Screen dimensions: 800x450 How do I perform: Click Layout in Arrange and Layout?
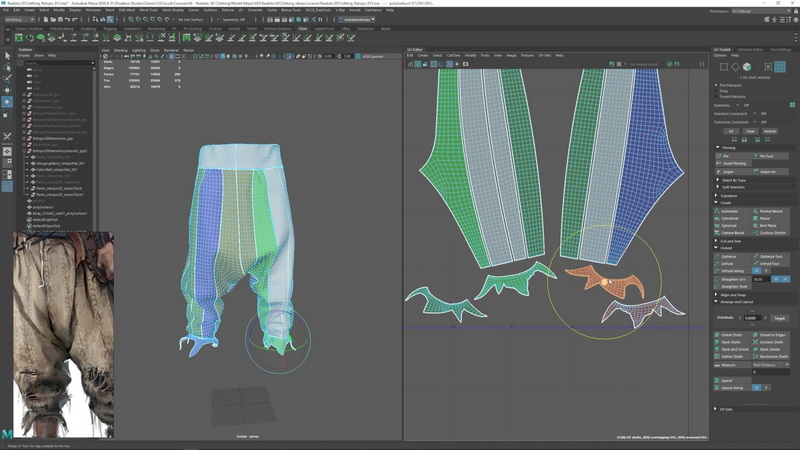[733, 381]
